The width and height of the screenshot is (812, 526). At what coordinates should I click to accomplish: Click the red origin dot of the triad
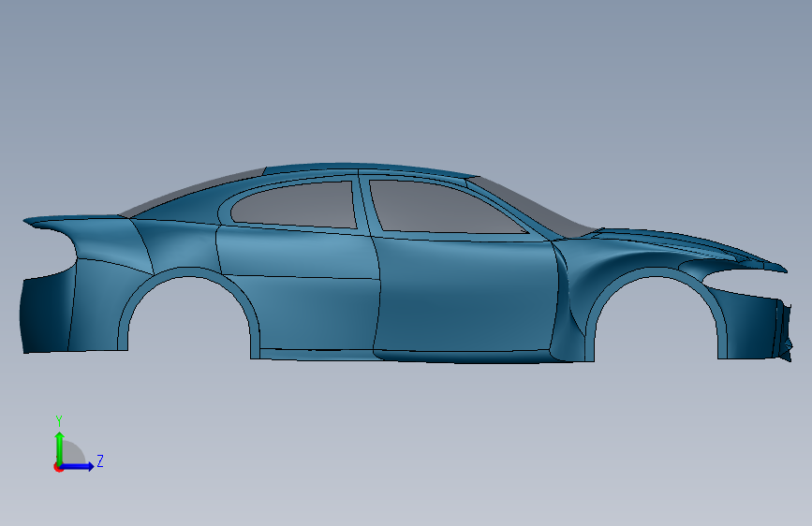[x=58, y=467]
